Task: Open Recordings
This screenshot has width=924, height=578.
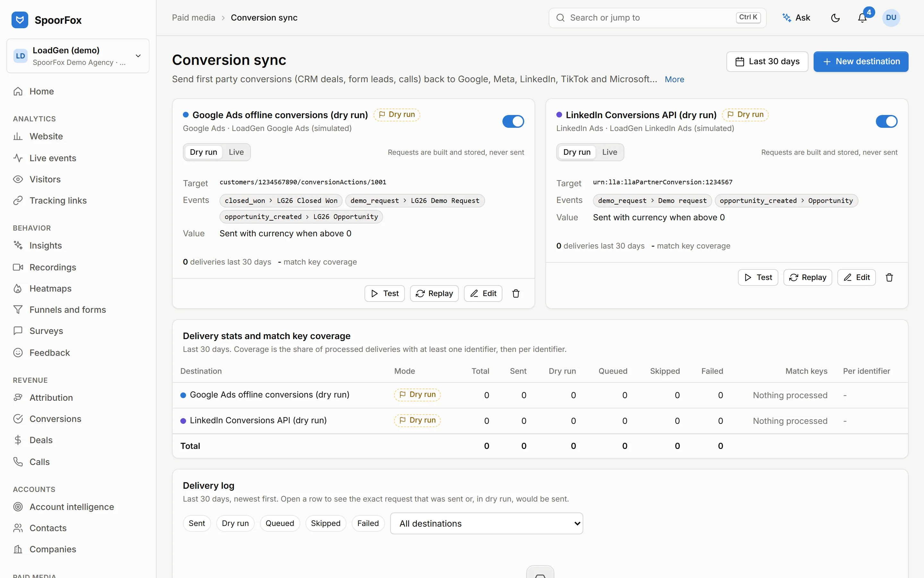Action: pyautogui.click(x=78, y=267)
